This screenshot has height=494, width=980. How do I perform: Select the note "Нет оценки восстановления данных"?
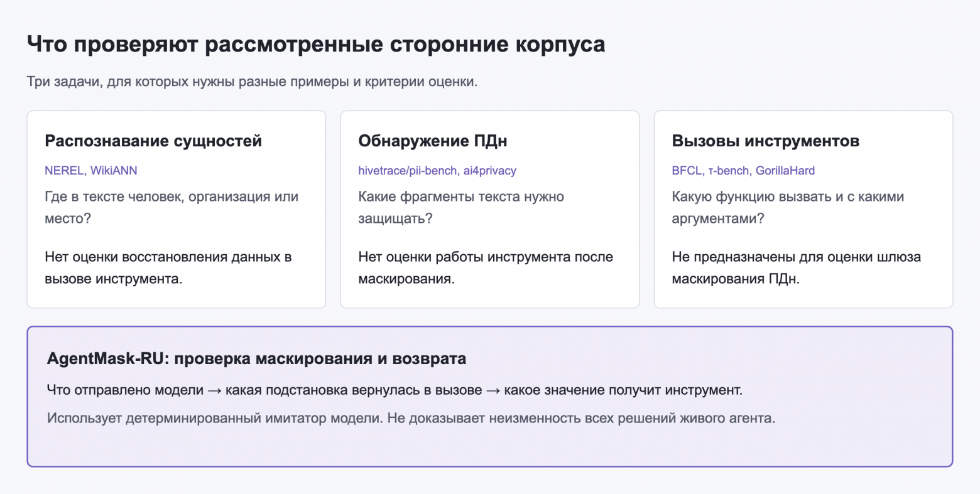pos(168,268)
